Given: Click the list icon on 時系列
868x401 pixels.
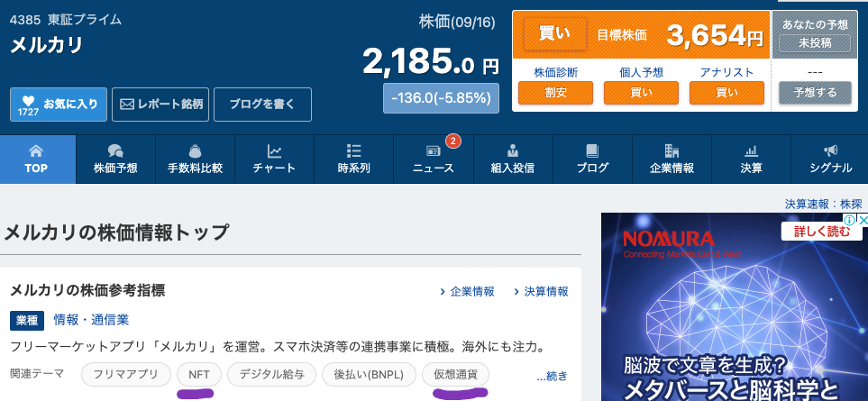Looking at the screenshot, I should pyautogui.click(x=353, y=150).
